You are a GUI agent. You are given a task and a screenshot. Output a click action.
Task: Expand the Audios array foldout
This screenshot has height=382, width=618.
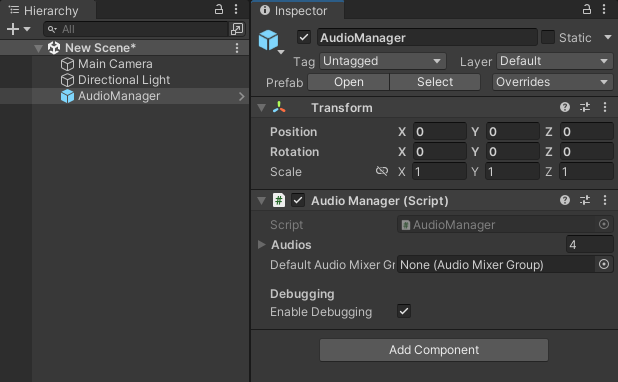[x=261, y=244]
